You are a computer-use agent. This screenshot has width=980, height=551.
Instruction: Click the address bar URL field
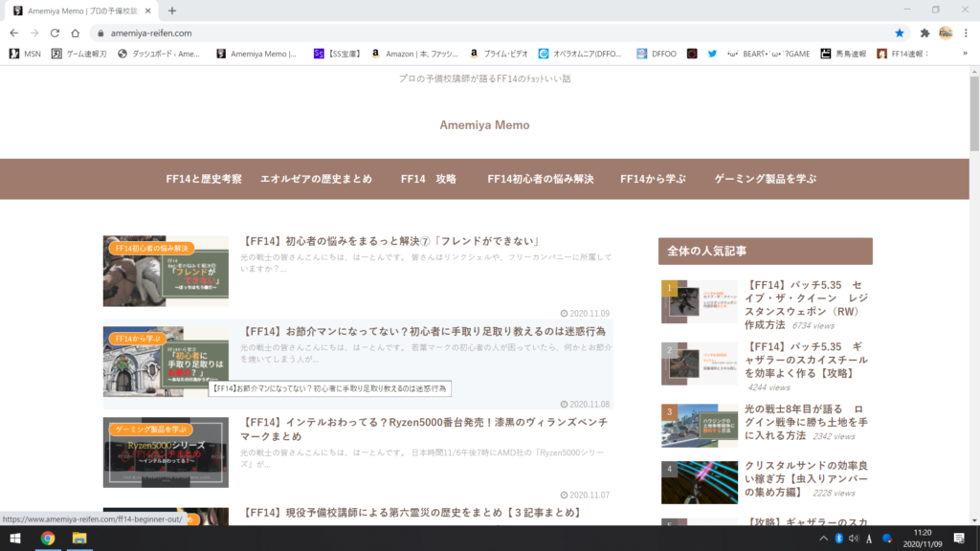pyautogui.click(x=479, y=33)
